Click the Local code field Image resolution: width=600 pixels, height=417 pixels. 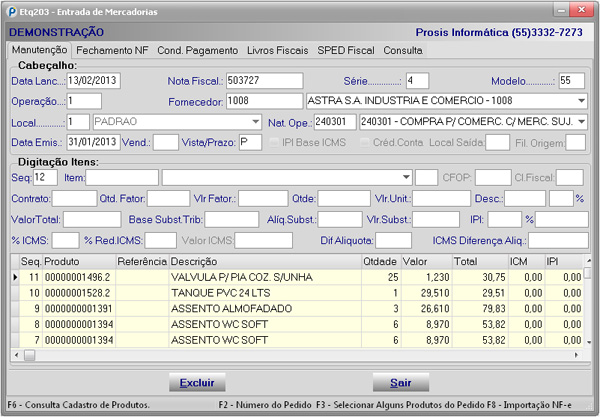pos(78,122)
